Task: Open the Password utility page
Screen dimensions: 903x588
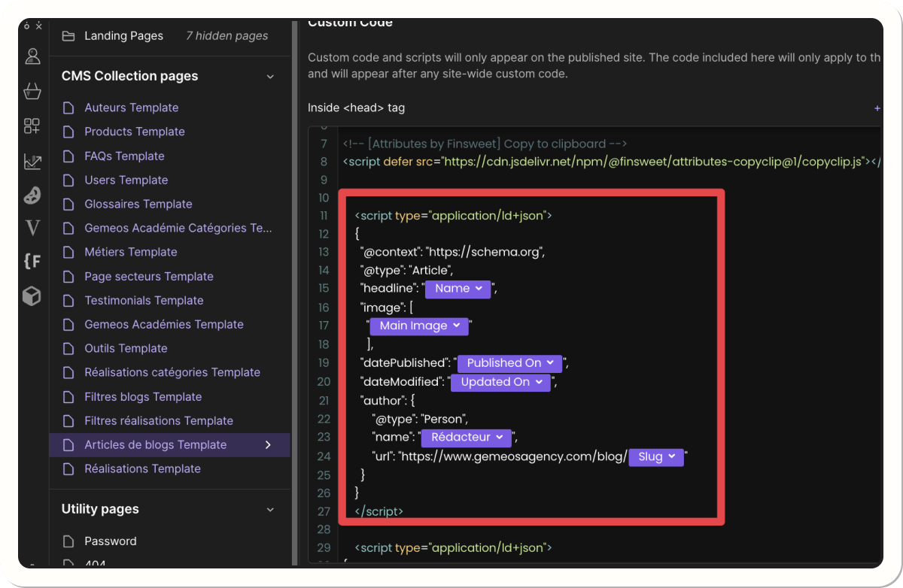Action: (x=111, y=541)
